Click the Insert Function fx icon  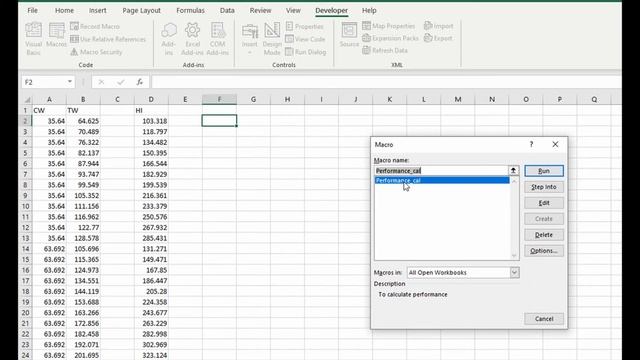139,82
